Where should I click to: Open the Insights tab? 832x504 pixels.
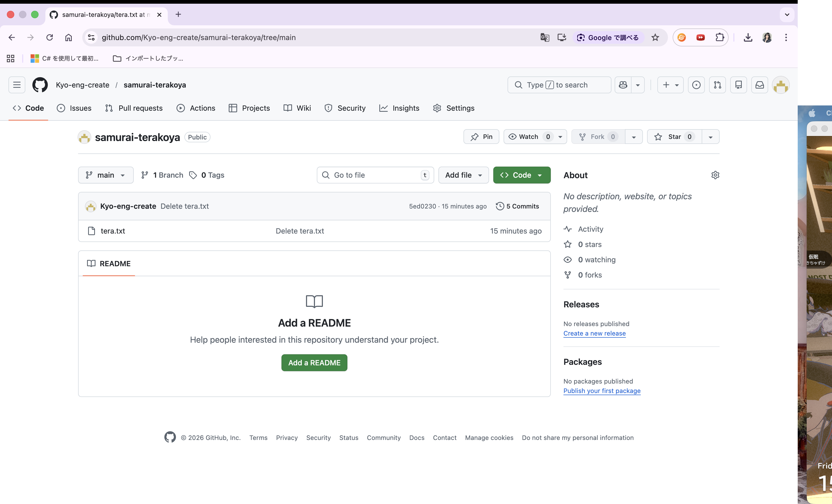399,108
